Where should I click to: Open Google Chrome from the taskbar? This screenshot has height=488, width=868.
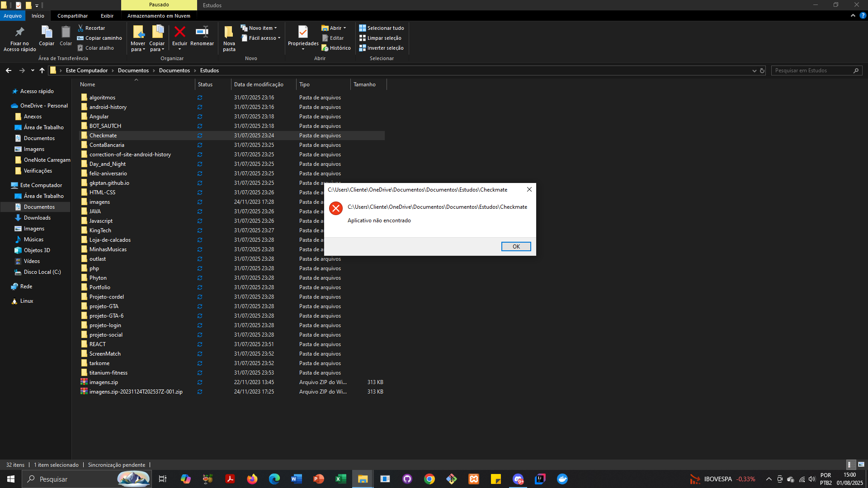(429, 479)
